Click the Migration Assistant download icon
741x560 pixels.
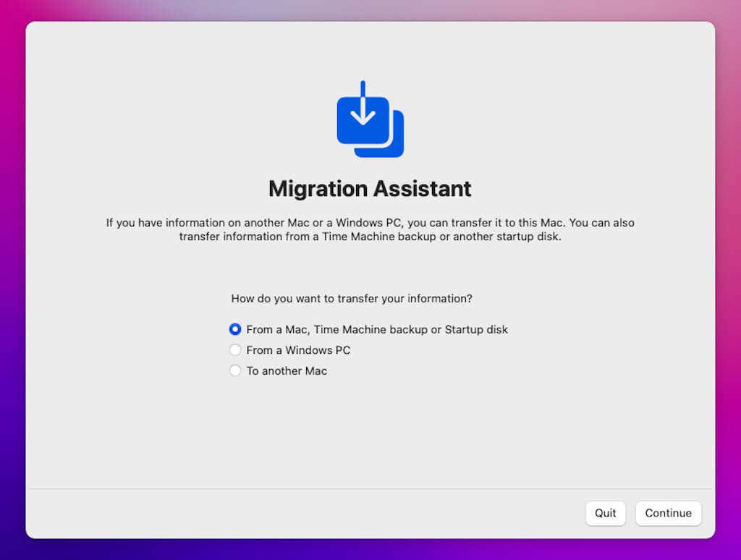[x=370, y=119]
